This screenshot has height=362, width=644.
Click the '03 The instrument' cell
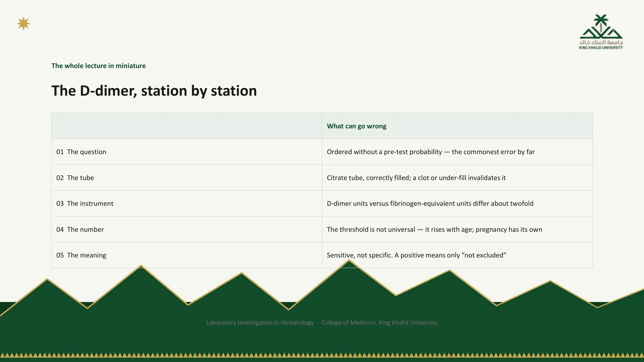187,203
